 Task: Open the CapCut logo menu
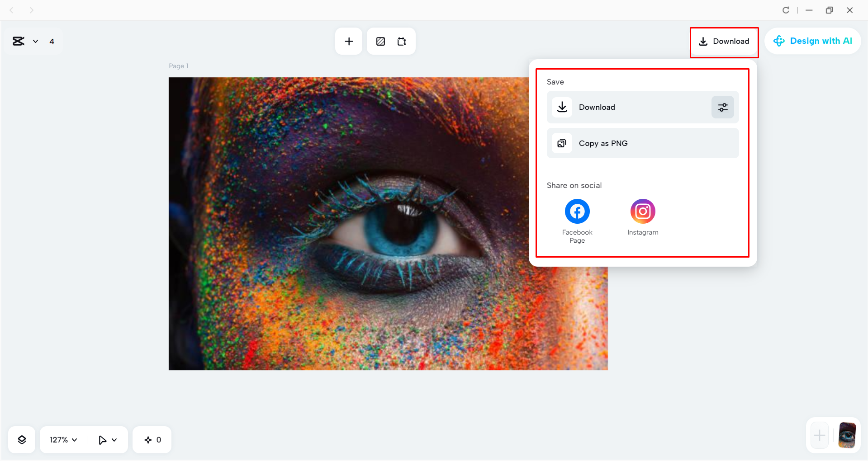click(x=18, y=41)
